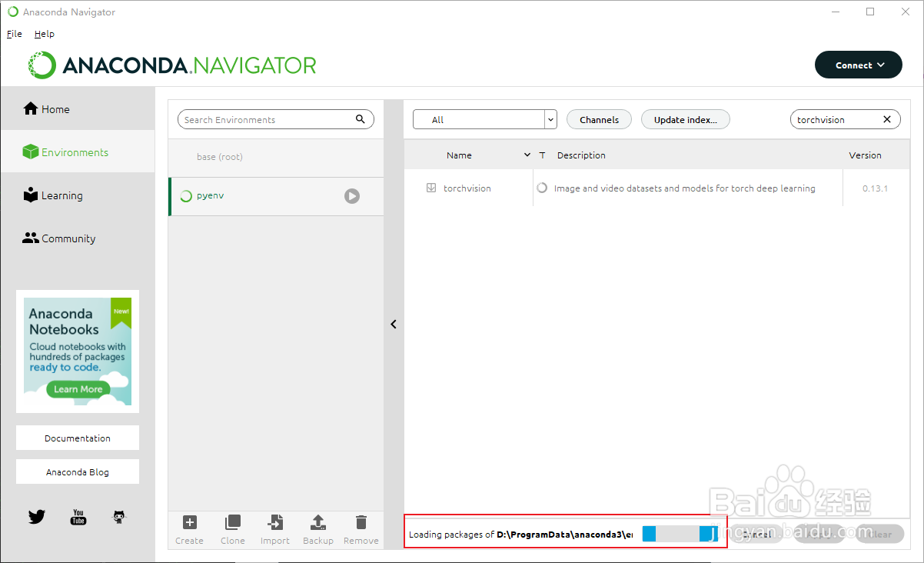
Task: Clear the torchvision search with the X
Action: (887, 119)
